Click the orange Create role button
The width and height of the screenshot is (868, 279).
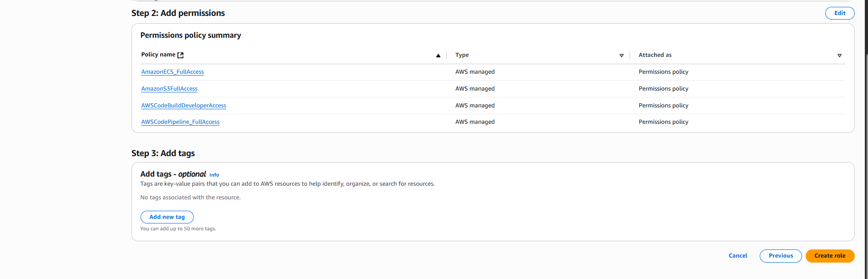click(829, 256)
